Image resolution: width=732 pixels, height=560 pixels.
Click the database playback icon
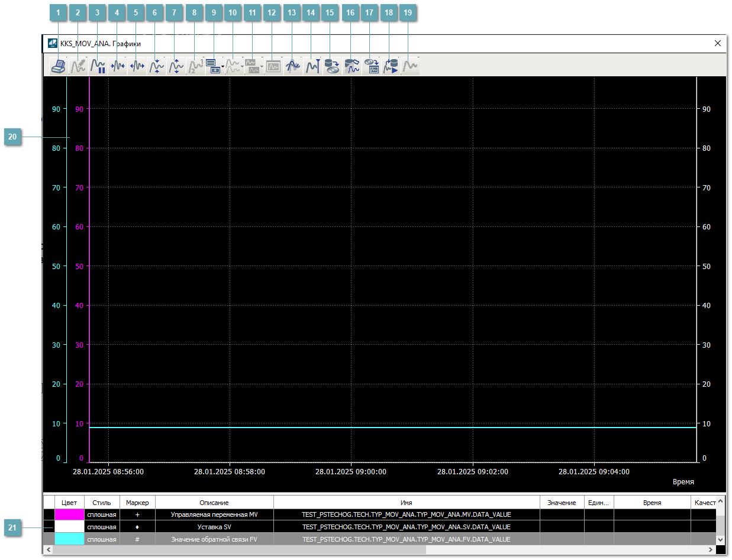tap(390, 67)
